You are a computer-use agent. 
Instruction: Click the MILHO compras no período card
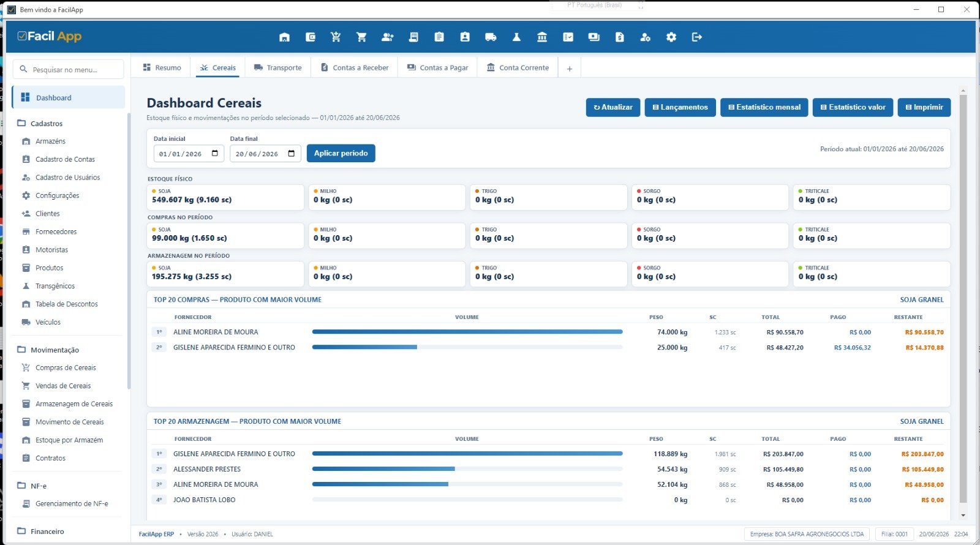coord(387,236)
